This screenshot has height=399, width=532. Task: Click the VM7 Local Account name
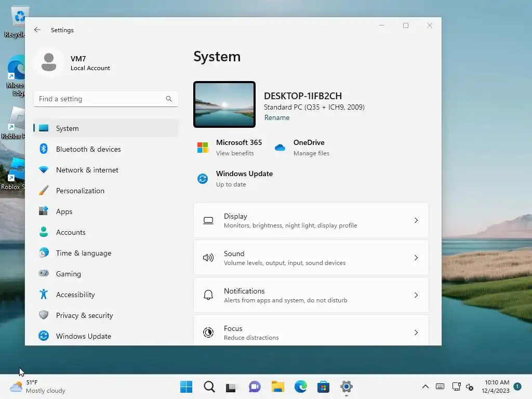[90, 63]
